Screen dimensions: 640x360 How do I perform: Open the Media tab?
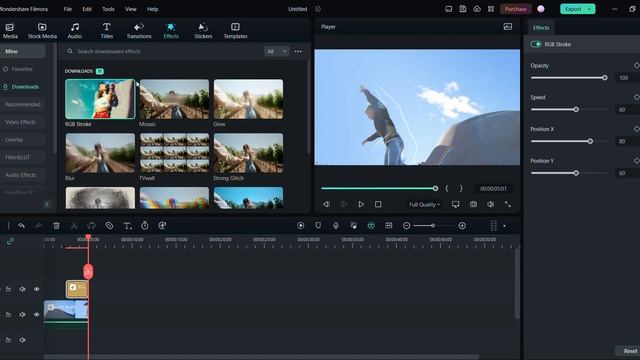click(10, 31)
